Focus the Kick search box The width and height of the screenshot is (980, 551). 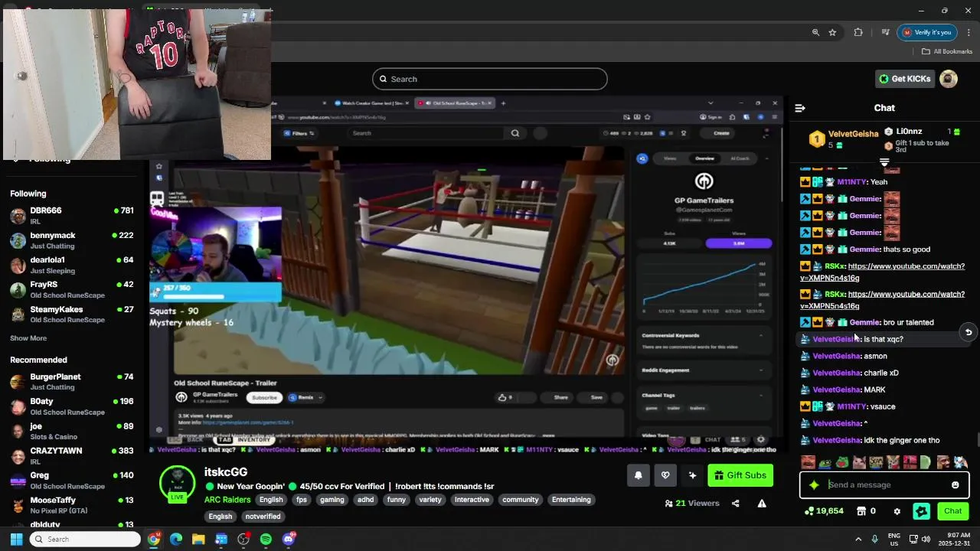490,79
